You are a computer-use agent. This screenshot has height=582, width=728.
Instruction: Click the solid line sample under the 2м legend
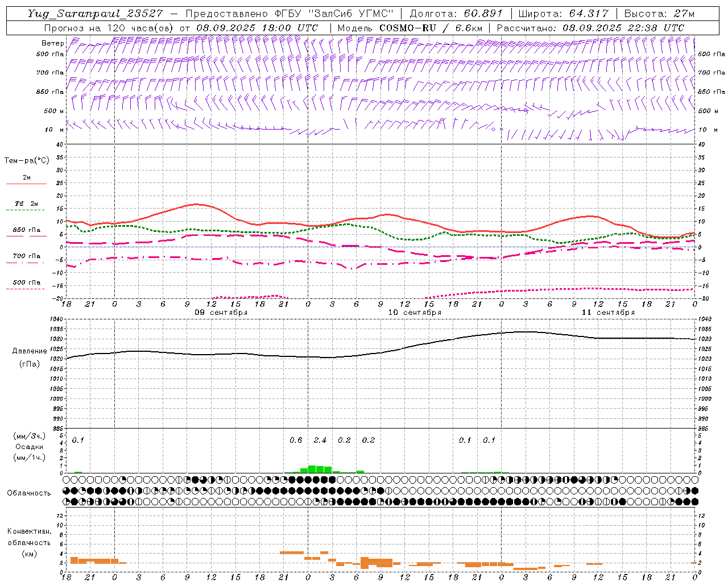26,184
